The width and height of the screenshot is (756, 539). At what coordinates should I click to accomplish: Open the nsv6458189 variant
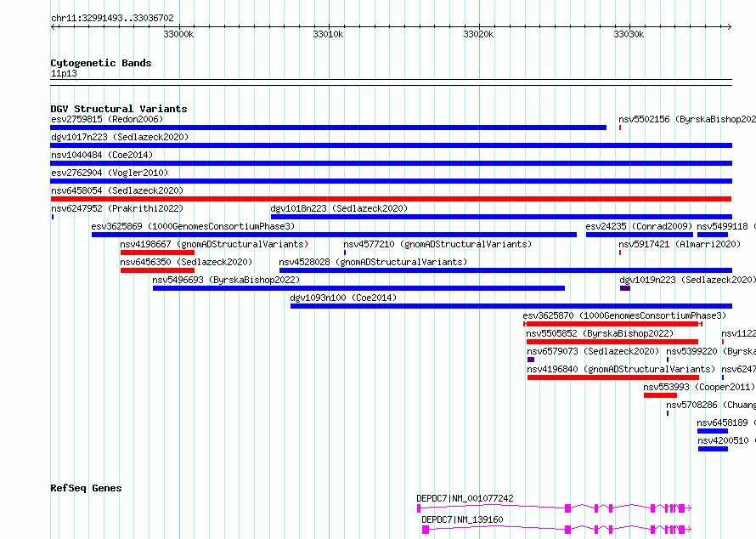712,431
